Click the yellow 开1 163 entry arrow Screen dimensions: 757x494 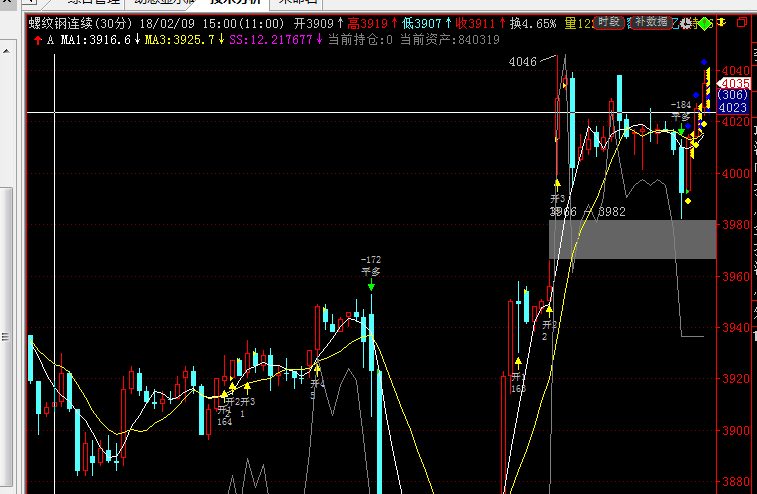point(518,361)
